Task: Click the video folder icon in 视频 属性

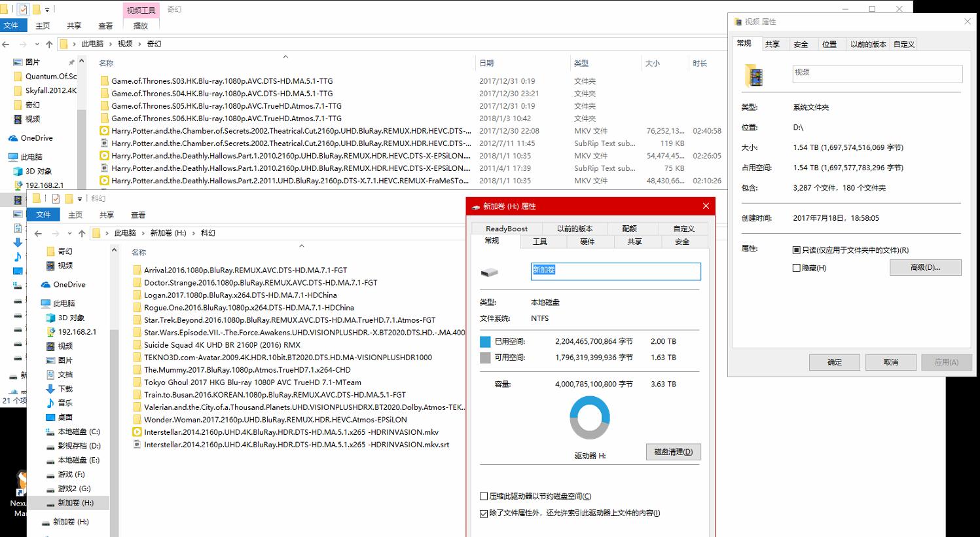Action: click(x=753, y=75)
